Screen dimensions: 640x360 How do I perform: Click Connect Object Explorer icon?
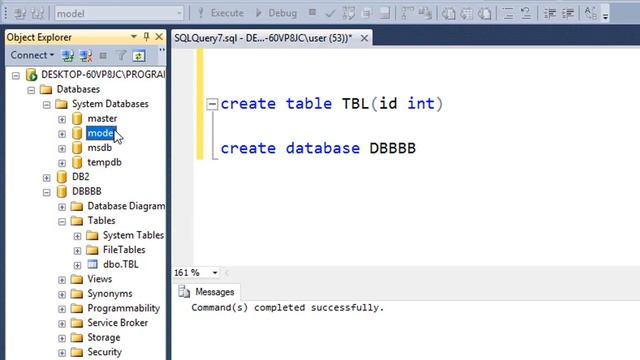click(68, 56)
